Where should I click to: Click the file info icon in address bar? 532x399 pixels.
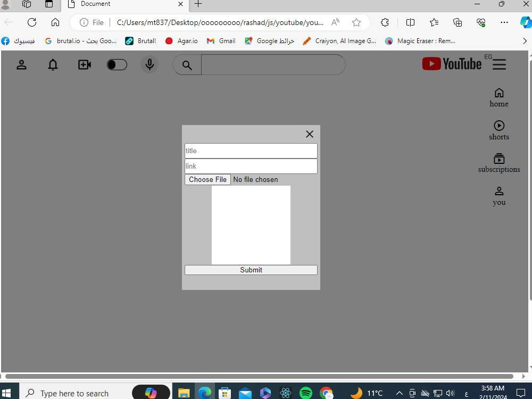(x=84, y=22)
